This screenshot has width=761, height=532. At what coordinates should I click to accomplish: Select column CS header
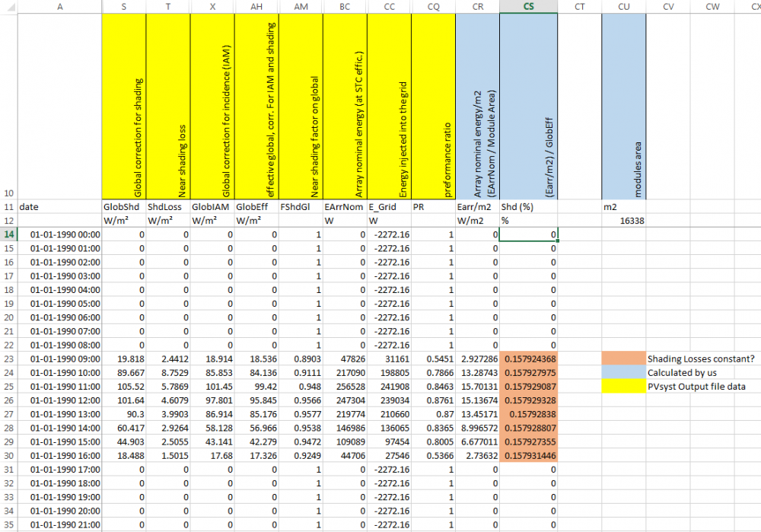pos(528,6)
